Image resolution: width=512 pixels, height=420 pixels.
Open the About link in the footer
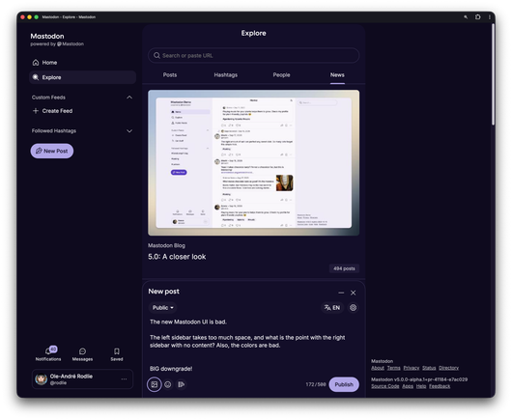[x=378, y=368]
